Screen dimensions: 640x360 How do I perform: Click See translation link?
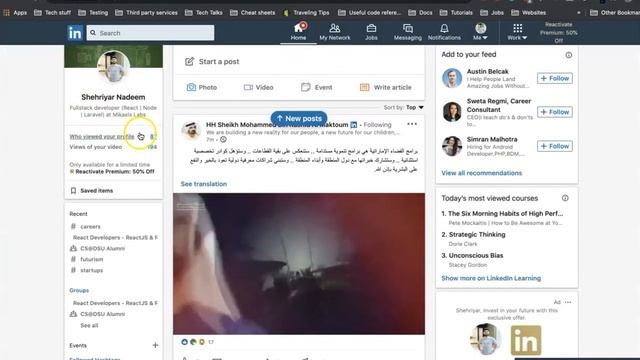[204, 184]
